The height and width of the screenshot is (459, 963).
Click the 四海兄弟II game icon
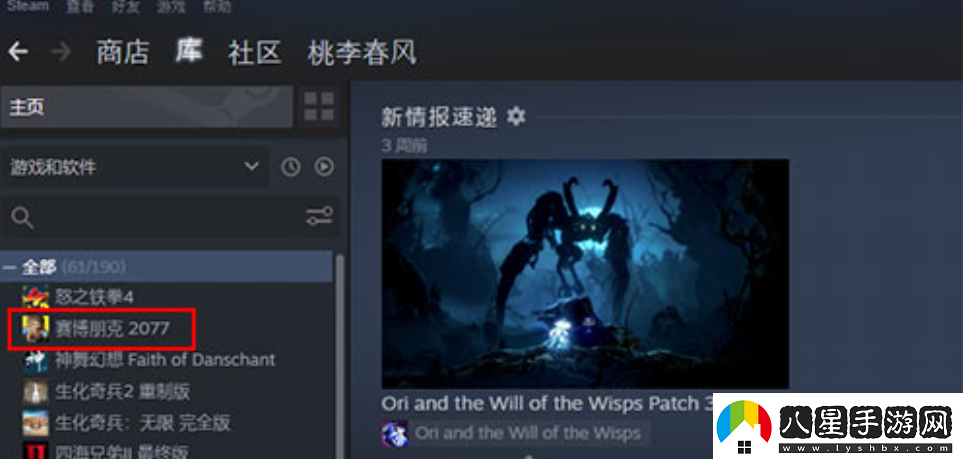tap(36, 452)
